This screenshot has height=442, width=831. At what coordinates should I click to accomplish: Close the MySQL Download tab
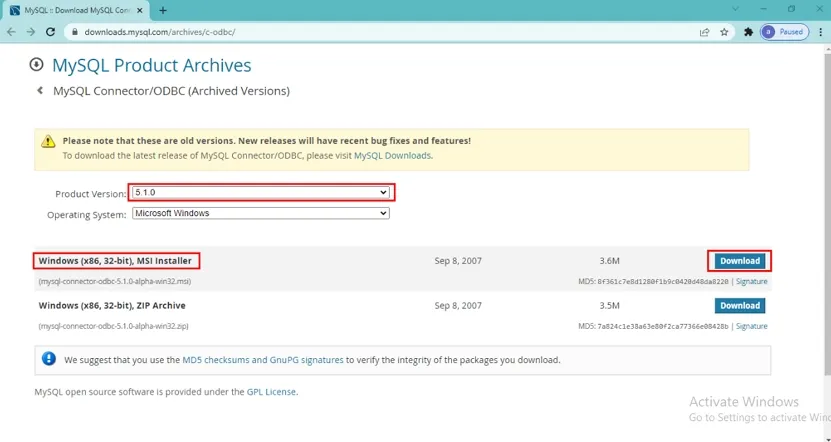coord(140,10)
